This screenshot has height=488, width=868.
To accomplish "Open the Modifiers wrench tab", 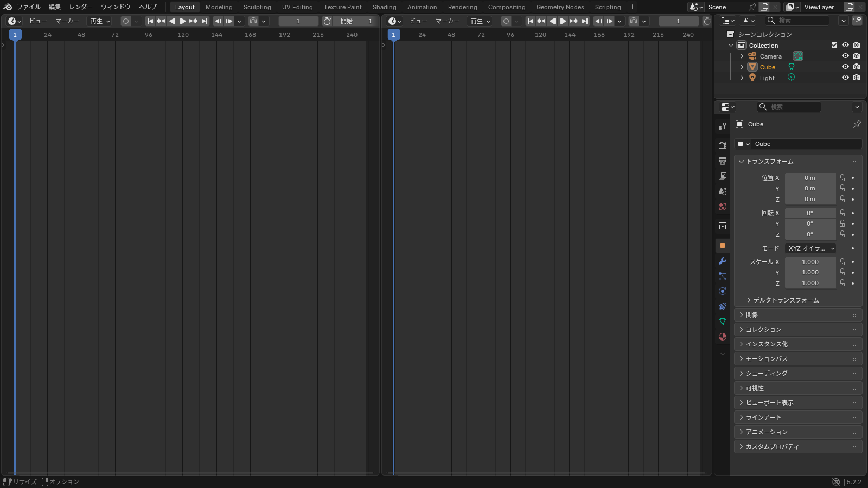I will (722, 261).
